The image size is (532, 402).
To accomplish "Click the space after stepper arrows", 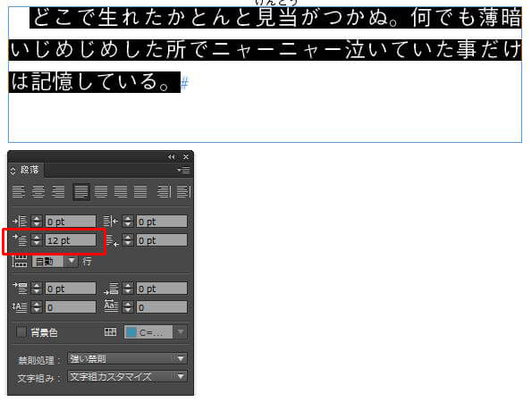I will 128,289.
